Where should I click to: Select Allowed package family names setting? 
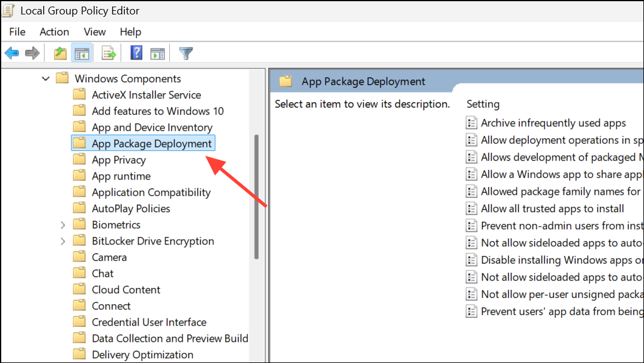tap(561, 192)
